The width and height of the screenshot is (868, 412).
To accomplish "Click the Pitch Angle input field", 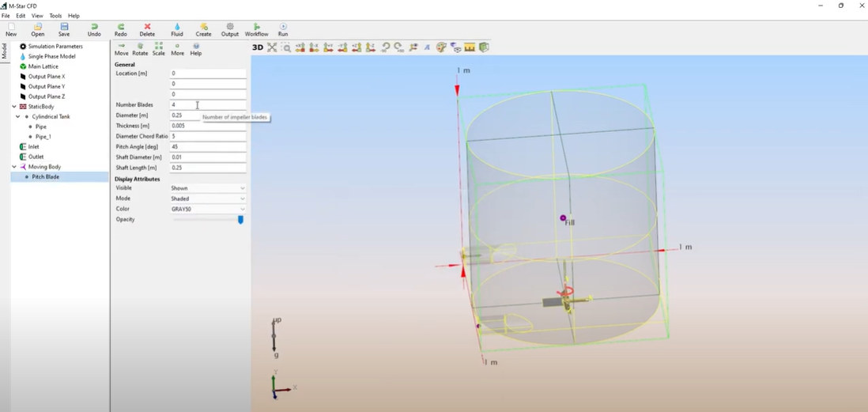I will [x=208, y=146].
